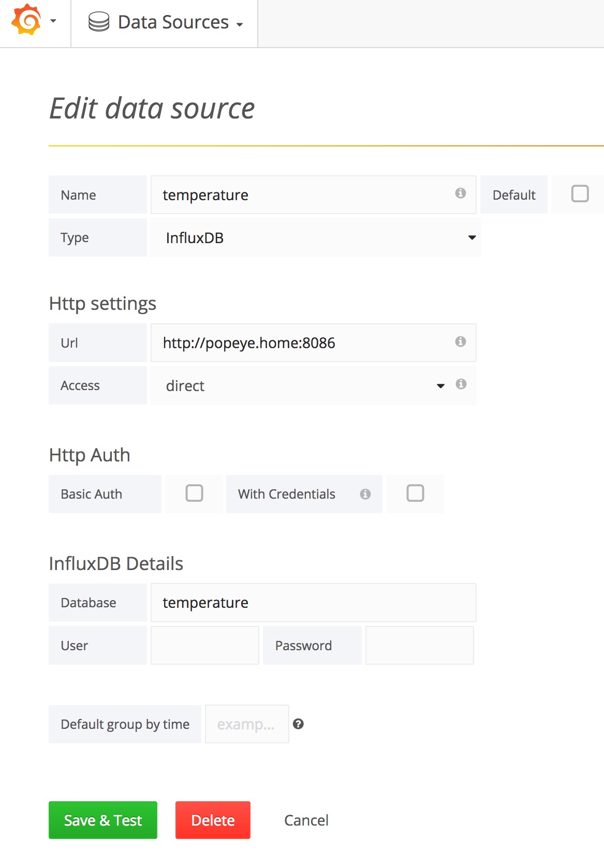Click the Data Sources database icon
This screenshot has width=604, height=868.
click(98, 22)
